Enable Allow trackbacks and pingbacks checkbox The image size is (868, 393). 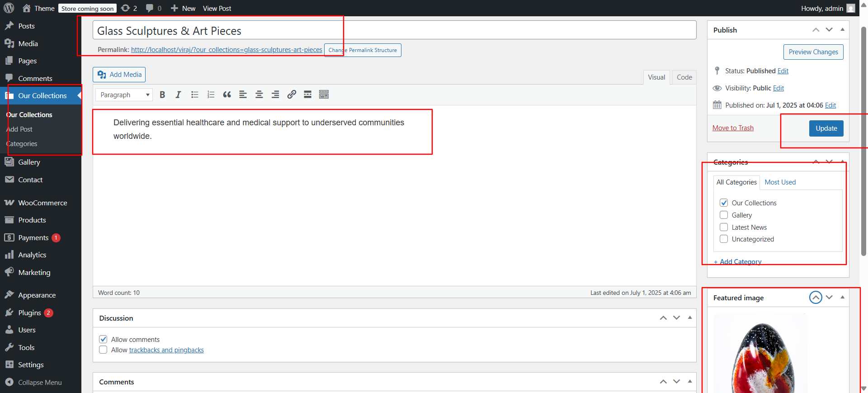pos(103,350)
